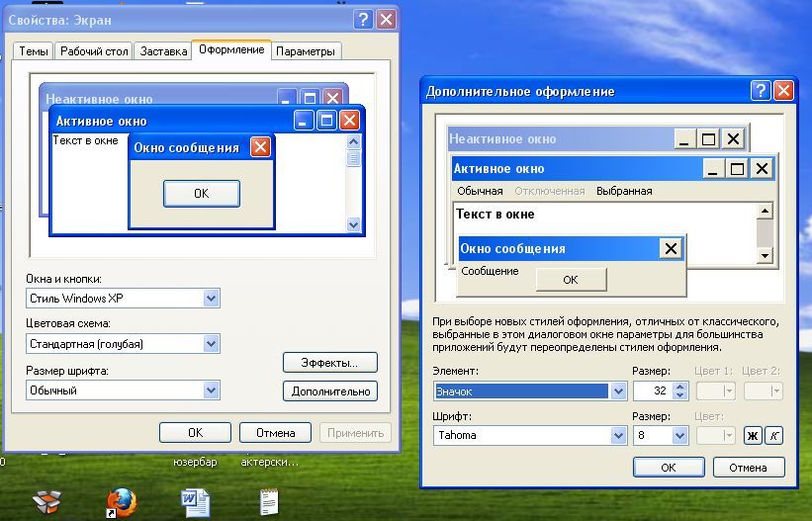Click the scrollbar down arrow in advanced preview

[x=765, y=255]
